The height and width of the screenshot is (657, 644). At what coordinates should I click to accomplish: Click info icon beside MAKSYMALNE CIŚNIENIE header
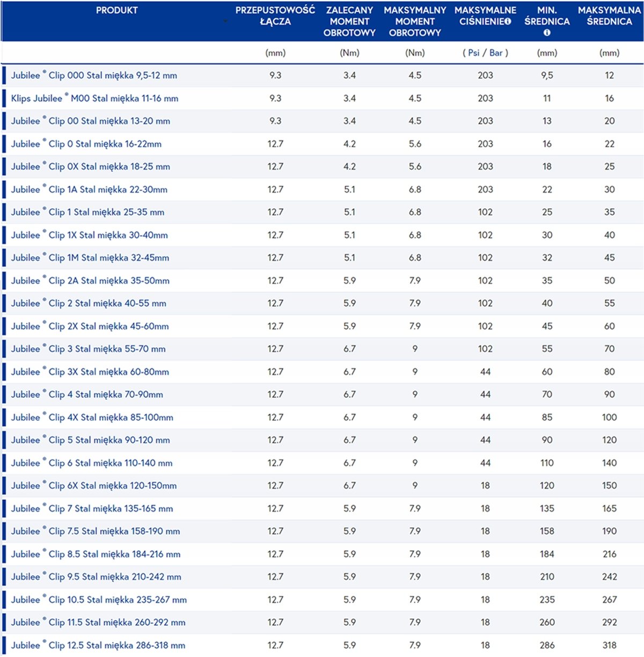point(508,21)
